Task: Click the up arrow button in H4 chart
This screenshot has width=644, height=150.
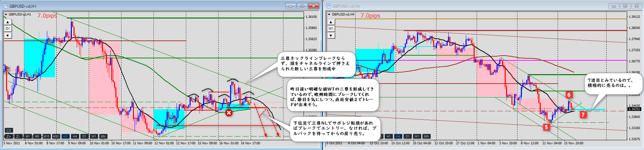Action: [x=331, y=22]
